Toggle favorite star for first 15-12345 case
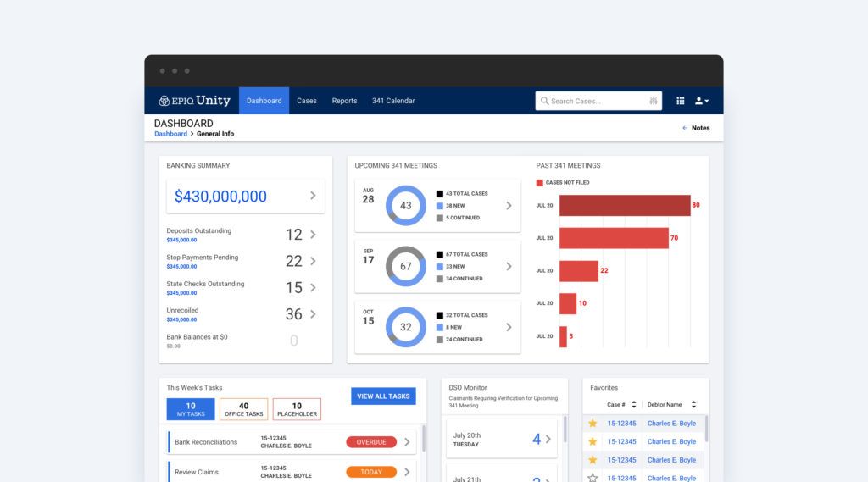The width and height of the screenshot is (868, 482). point(593,424)
